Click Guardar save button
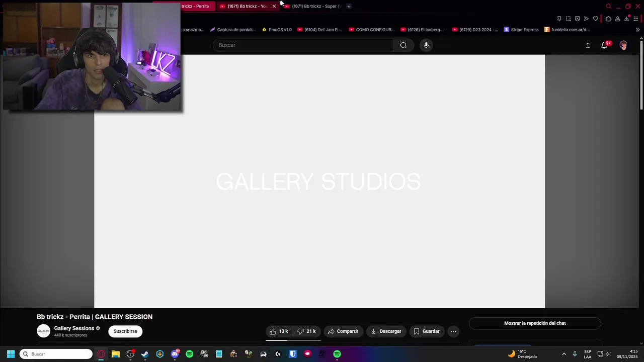Screen dimensions: 644x362 427,331
